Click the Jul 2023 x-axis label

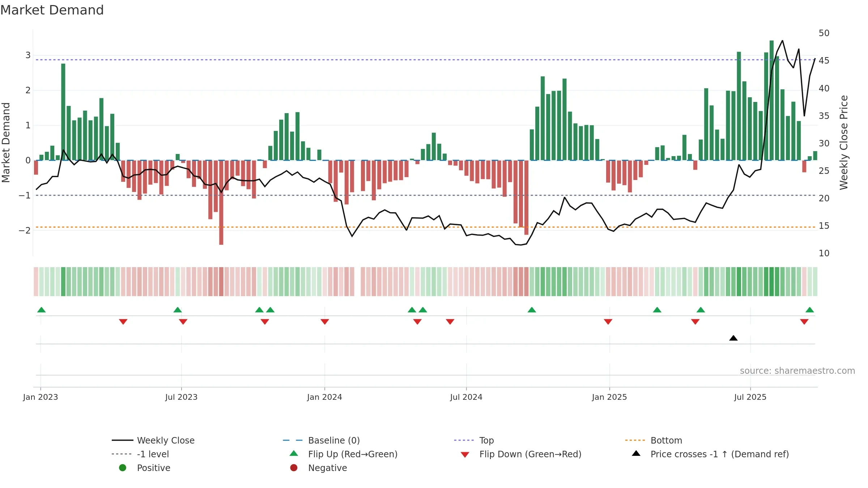(182, 397)
